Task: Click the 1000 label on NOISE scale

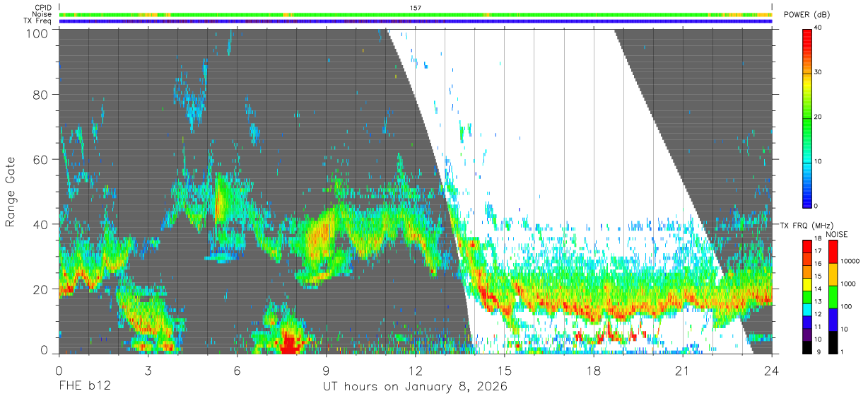Action: 848,284
